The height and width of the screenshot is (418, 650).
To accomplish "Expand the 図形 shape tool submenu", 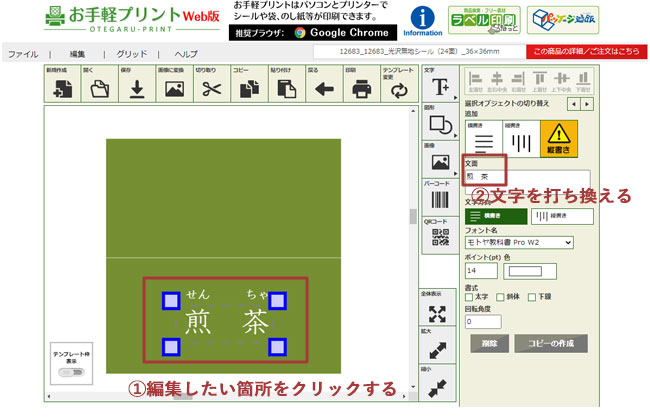I will tap(440, 122).
